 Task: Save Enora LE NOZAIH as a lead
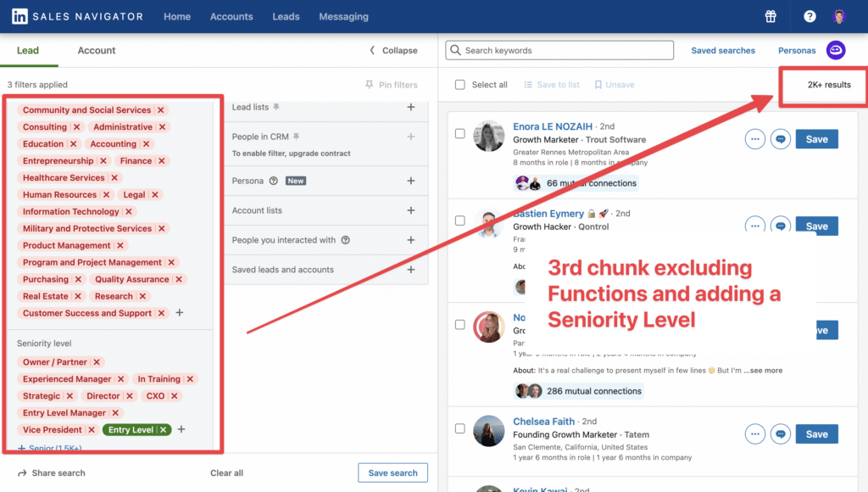[816, 139]
